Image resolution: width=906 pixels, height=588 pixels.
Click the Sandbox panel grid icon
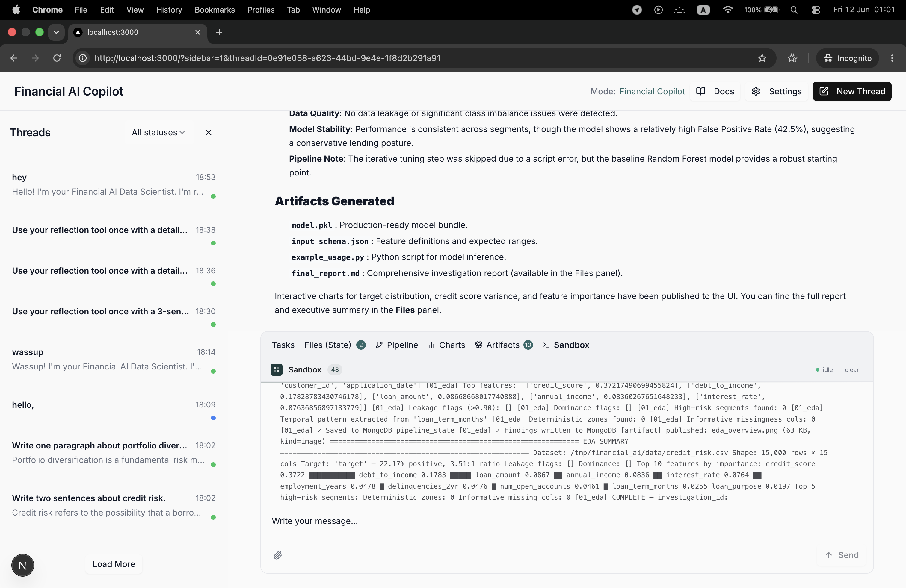[276, 369]
